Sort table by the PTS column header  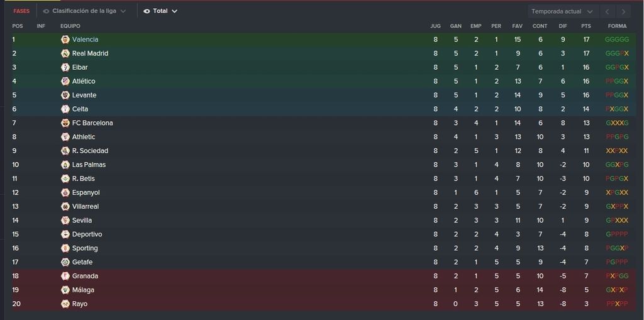tap(586, 26)
